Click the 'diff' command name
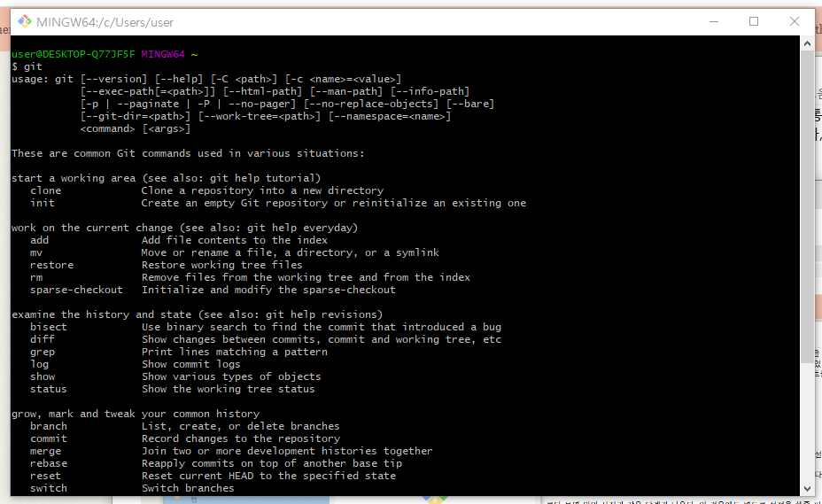 click(43, 339)
